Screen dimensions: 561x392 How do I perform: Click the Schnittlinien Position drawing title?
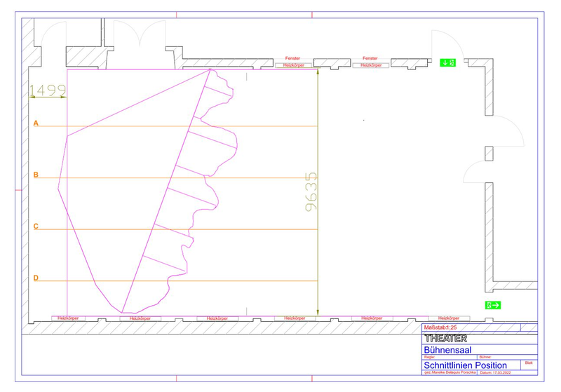[465, 365]
